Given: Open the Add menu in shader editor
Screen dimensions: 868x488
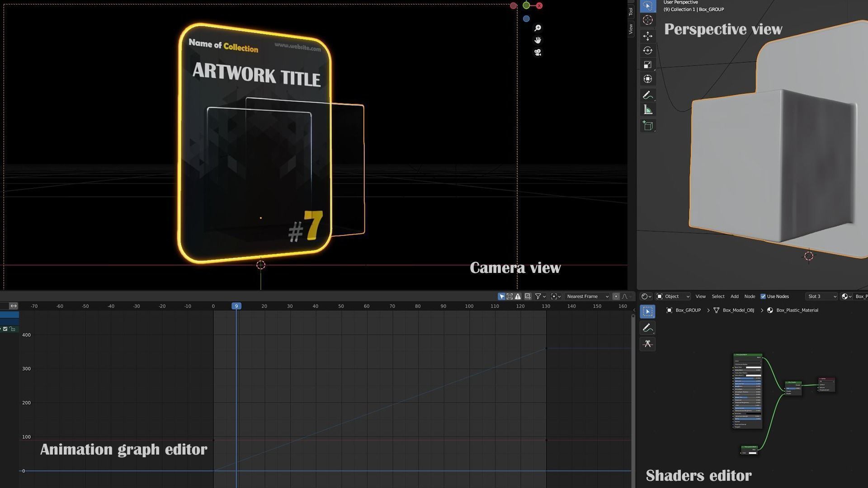Looking at the screenshot, I should (734, 296).
